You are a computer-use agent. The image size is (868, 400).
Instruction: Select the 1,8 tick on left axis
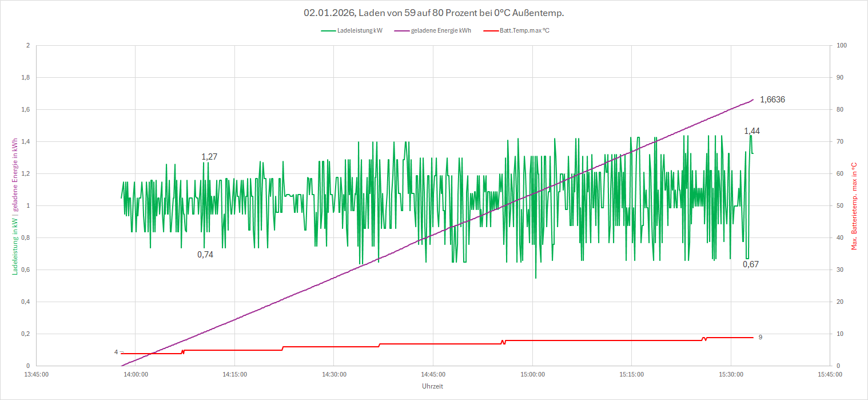[x=25, y=78]
